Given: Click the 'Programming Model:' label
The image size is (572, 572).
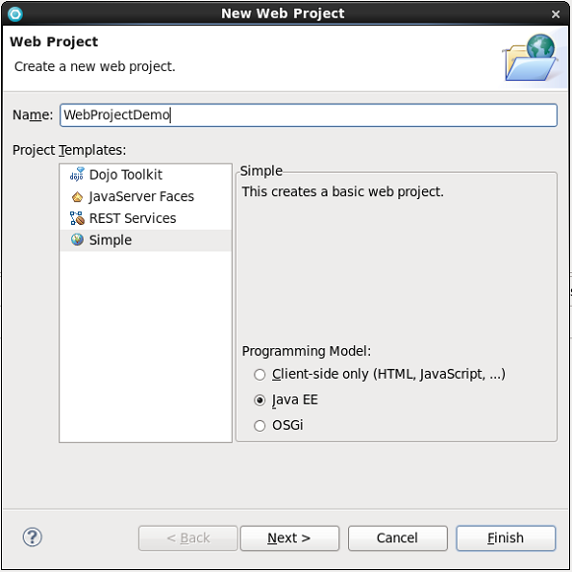Looking at the screenshot, I should [x=306, y=351].
